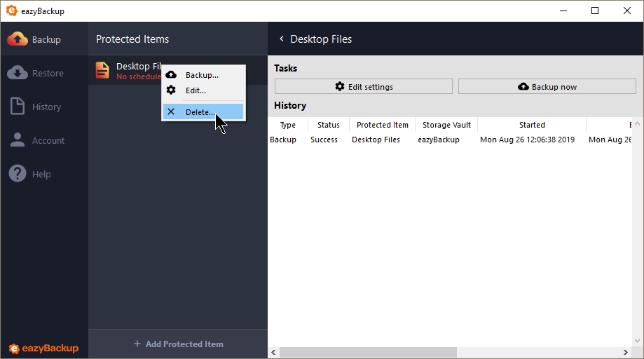Screen dimensions: 644x359
Task: Click the Backup cloud icon in sidebar
Action: tap(18, 39)
